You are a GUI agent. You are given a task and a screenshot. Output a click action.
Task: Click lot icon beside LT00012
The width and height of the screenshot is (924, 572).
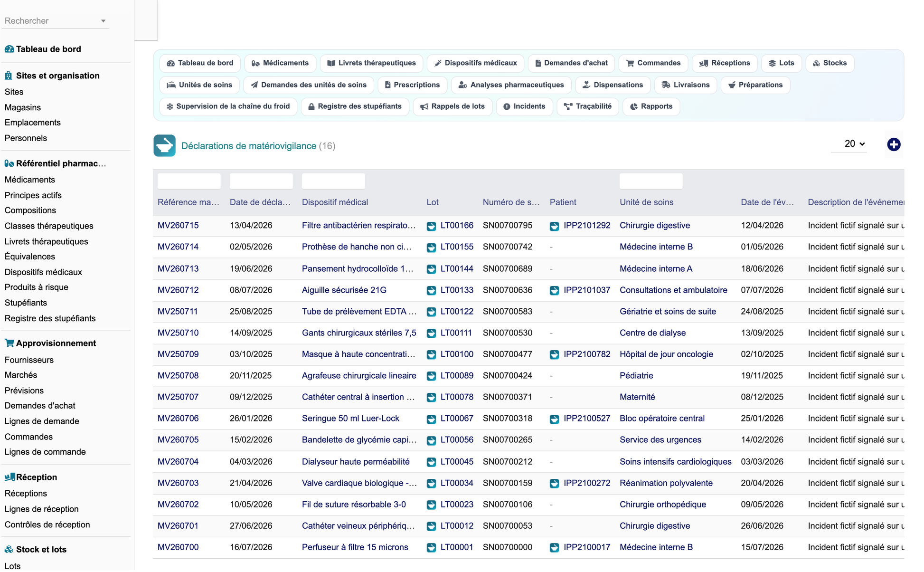click(431, 526)
